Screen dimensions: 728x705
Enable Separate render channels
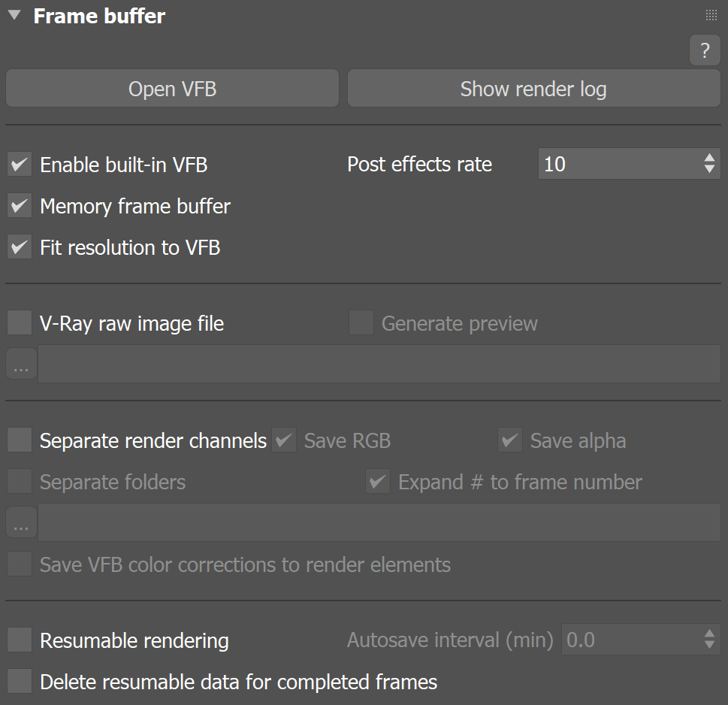tap(19, 440)
